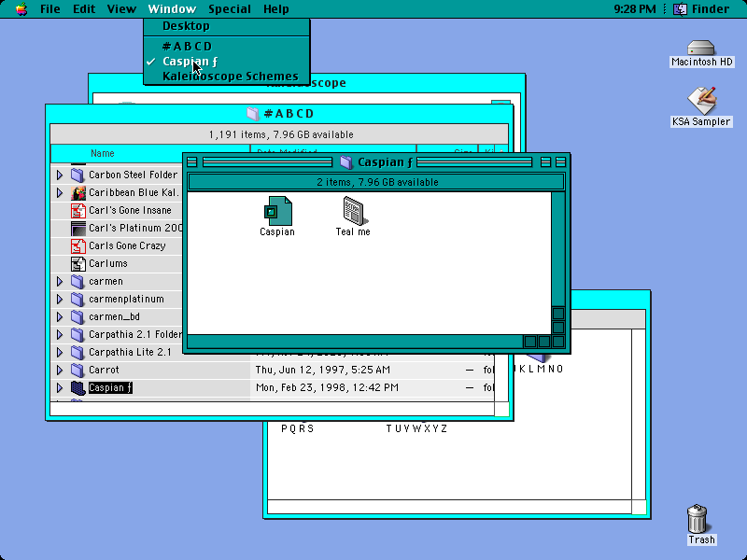
Task: Click the Finder application menu icon
Action: (680, 9)
